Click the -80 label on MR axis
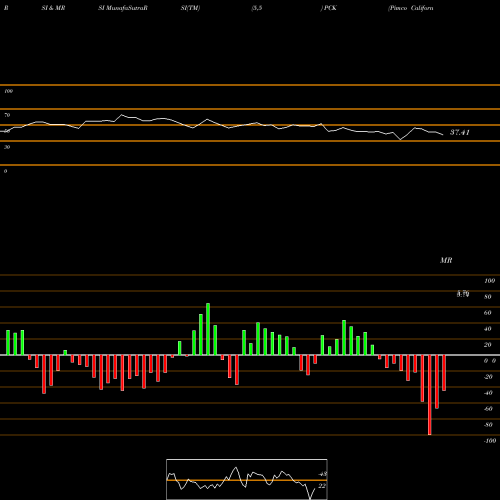 click(x=488, y=425)
